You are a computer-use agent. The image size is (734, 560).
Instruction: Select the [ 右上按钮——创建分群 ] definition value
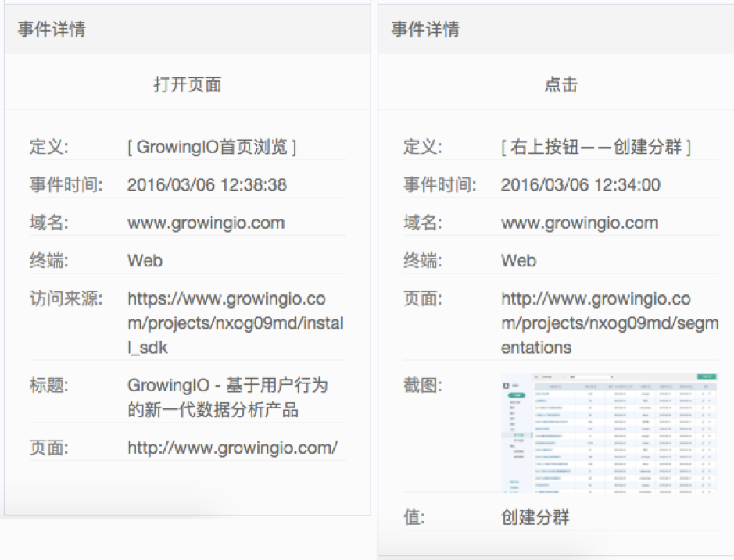coord(596,147)
